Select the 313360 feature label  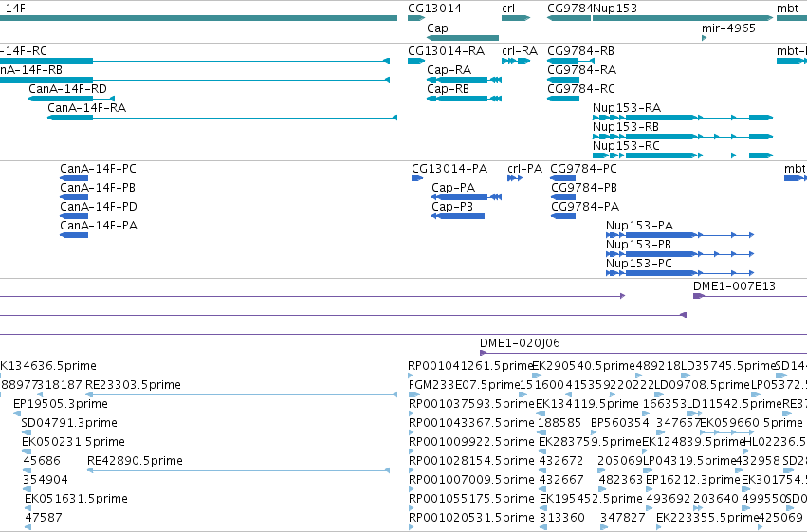click(x=562, y=518)
